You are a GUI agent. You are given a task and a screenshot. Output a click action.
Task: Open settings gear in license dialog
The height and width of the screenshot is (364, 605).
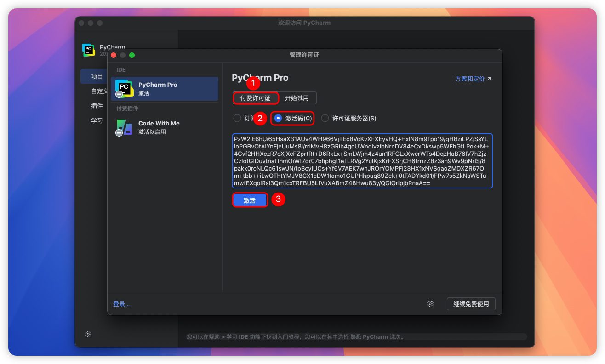[430, 304]
